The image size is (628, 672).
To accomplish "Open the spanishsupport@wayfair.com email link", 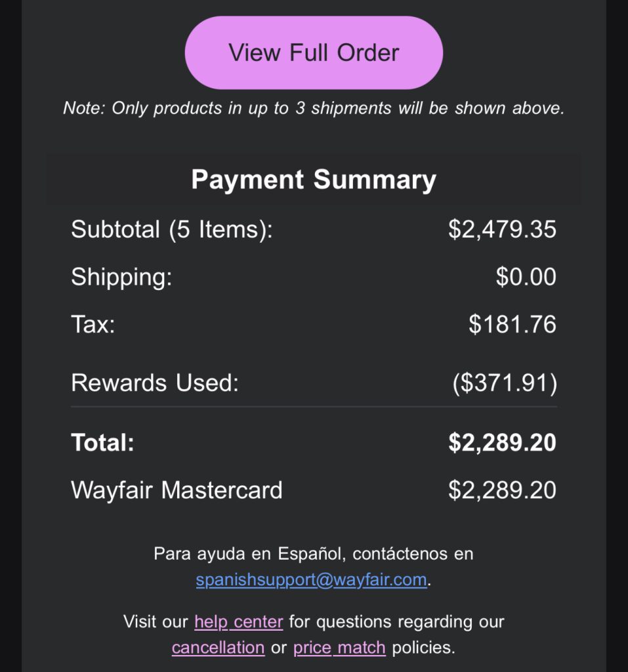I will tap(312, 580).
